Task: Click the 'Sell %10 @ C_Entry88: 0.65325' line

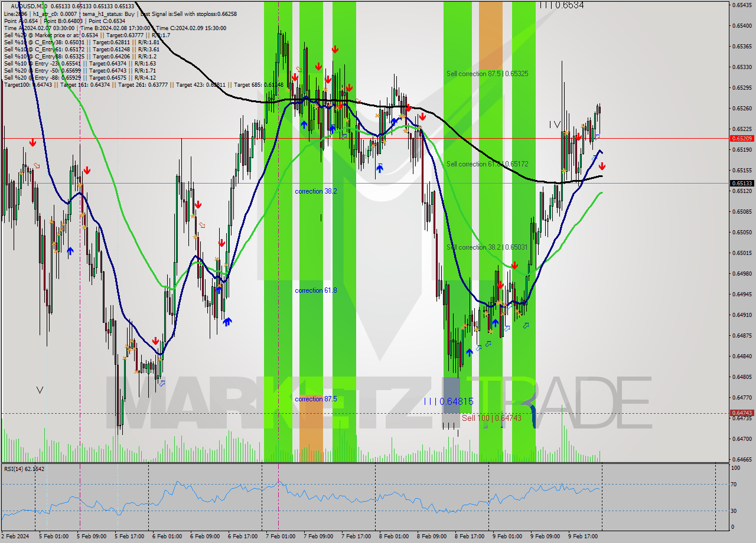Action: (82, 56)
